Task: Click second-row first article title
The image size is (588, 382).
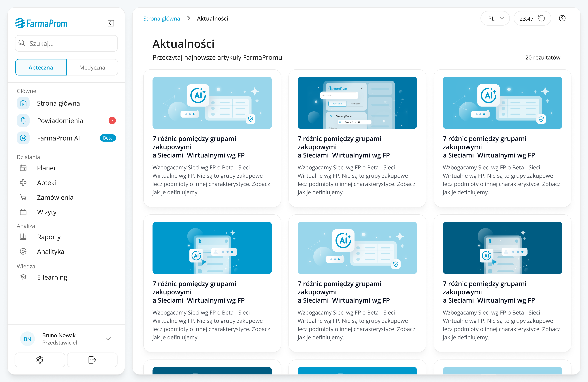Action: [x=198, y=292]
